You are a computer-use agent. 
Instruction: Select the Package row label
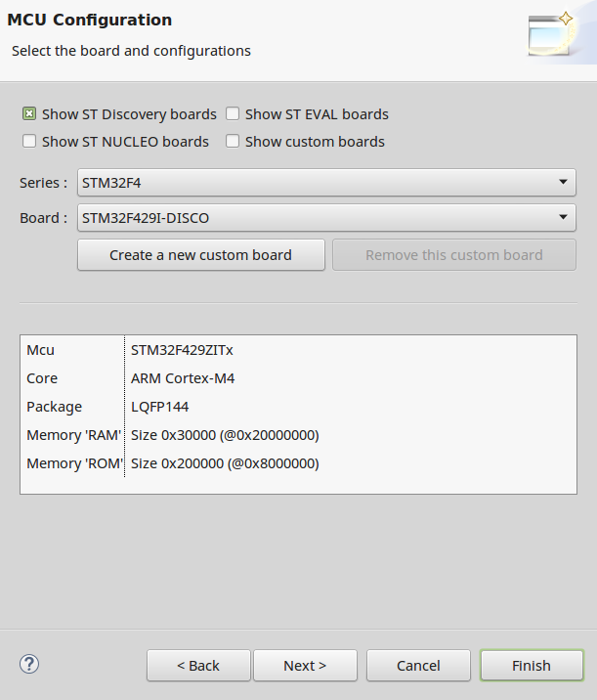55,407
